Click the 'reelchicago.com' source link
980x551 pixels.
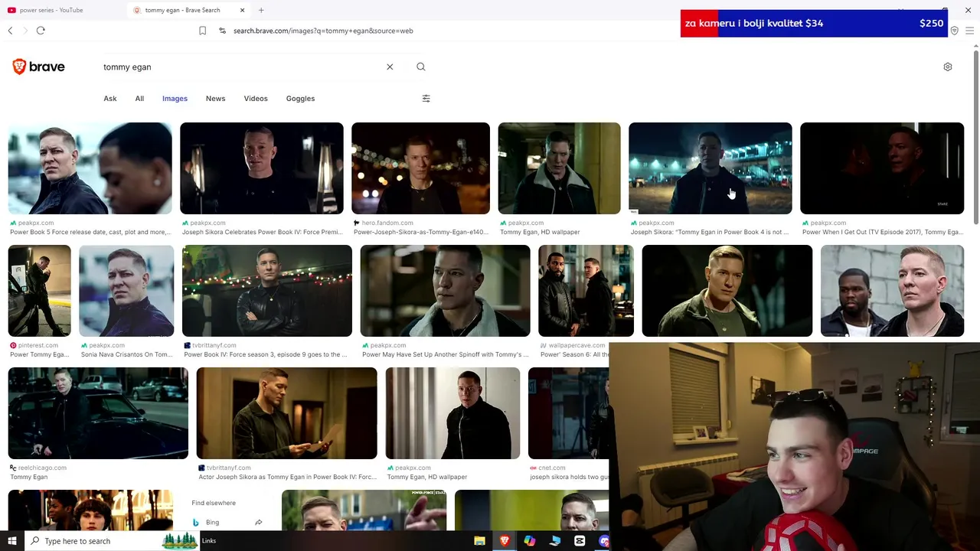(41, 468)
